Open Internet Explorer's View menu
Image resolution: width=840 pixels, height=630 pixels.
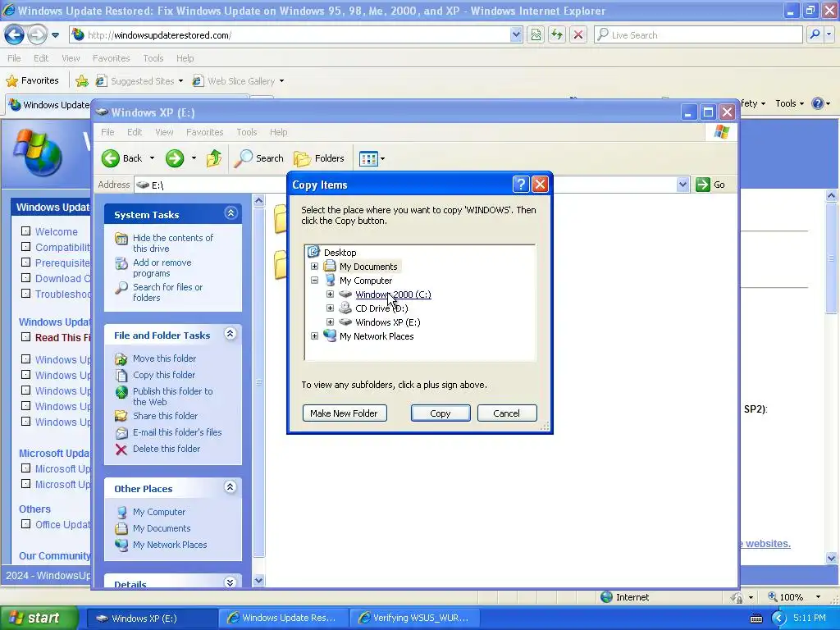coord(71,58)
